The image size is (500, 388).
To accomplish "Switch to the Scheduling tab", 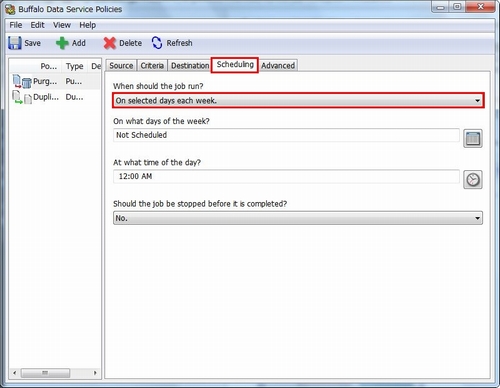I will (235, 65).
